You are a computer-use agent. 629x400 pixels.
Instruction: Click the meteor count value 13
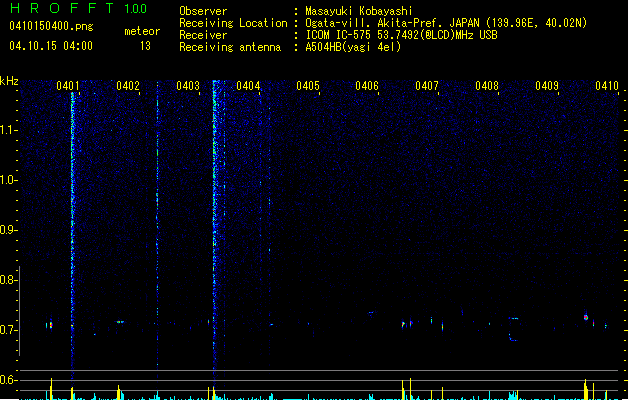coord(145,46)
